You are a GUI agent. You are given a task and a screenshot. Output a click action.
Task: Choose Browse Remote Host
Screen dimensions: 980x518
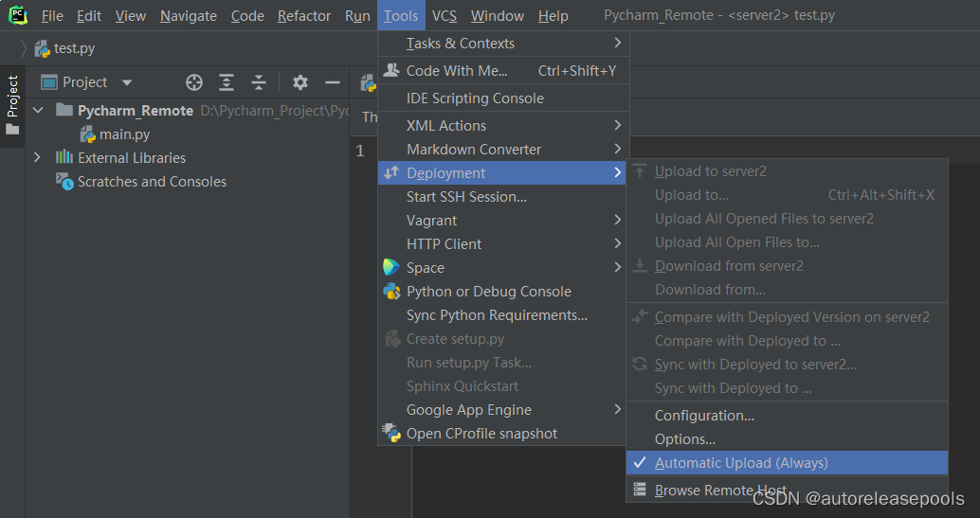coord(787,491)
